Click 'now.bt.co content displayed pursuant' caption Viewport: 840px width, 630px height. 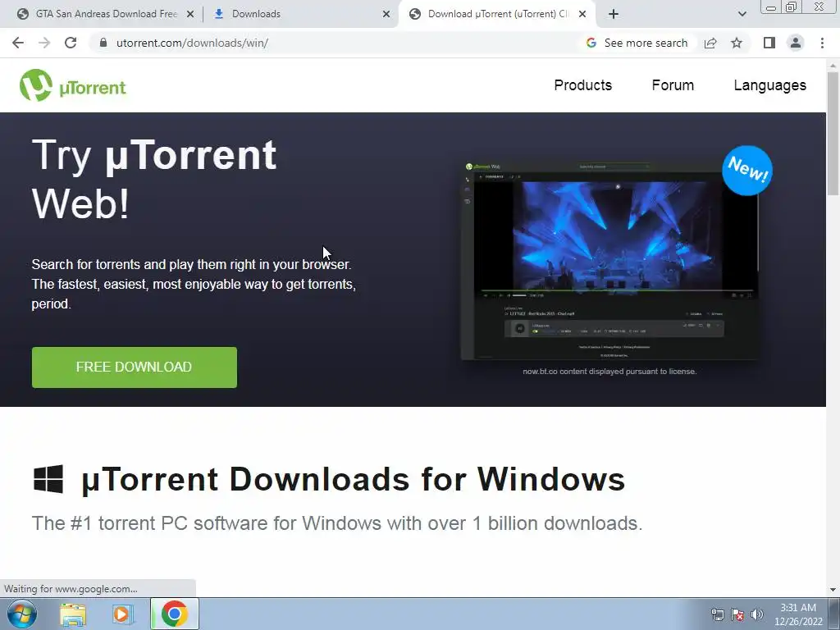(609, 372)
